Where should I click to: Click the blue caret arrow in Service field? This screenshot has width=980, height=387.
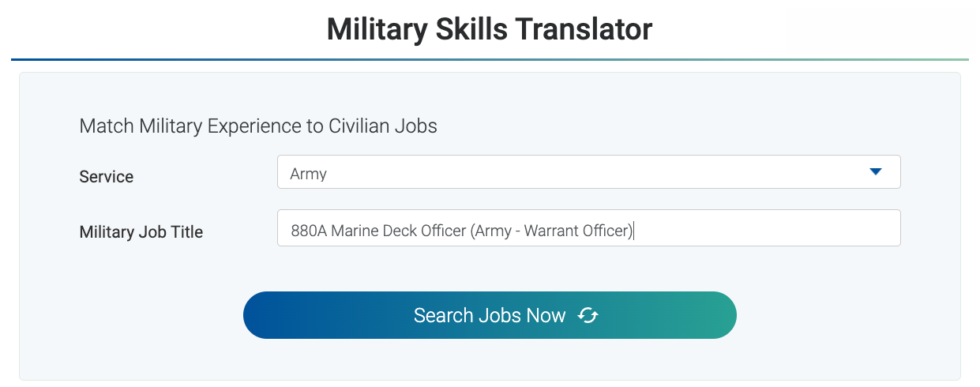point(875,172)
